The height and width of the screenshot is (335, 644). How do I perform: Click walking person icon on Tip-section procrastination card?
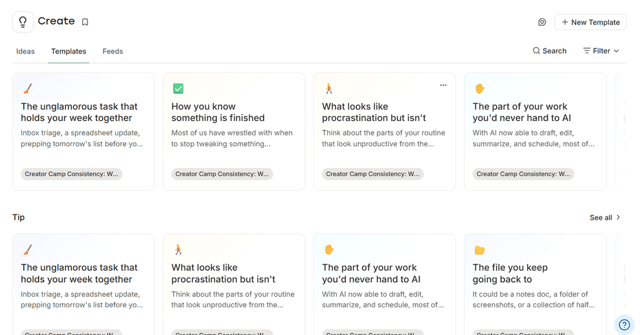(x=178, y=249)
